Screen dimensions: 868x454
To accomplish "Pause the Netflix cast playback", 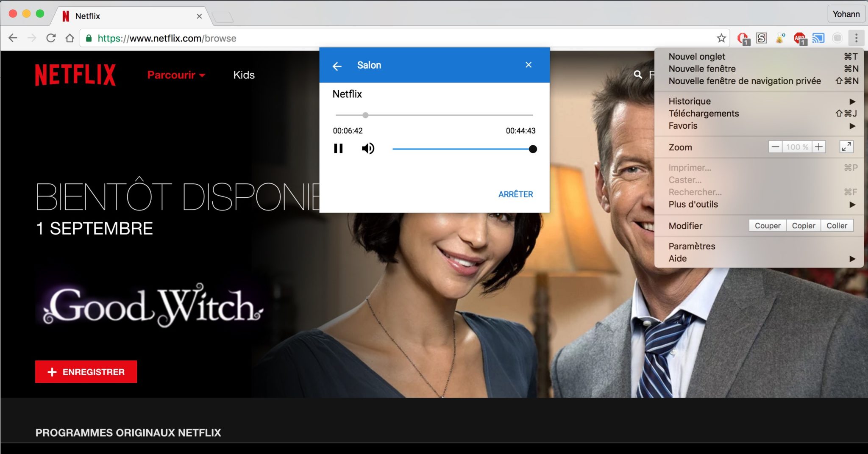I will (338, 149).
